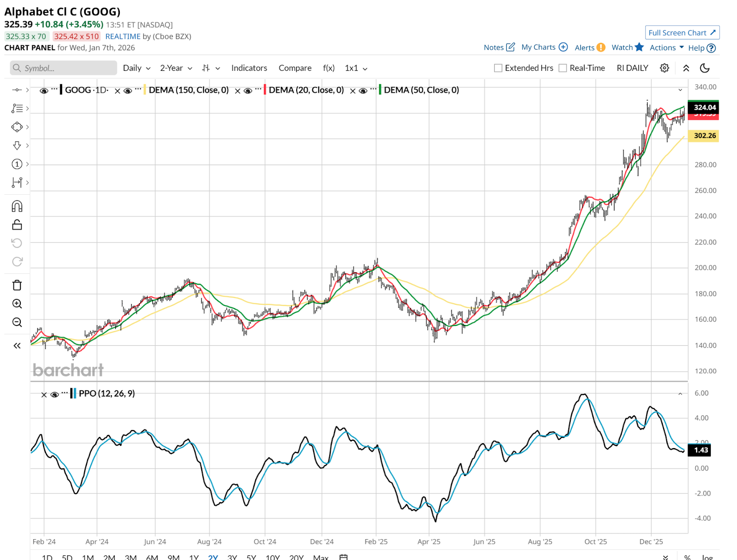The height and width of the screenshot is (560, 737).
Task: Click the zoom out magnifier icon
Action: pyautogui.click(x=17, y=322)
